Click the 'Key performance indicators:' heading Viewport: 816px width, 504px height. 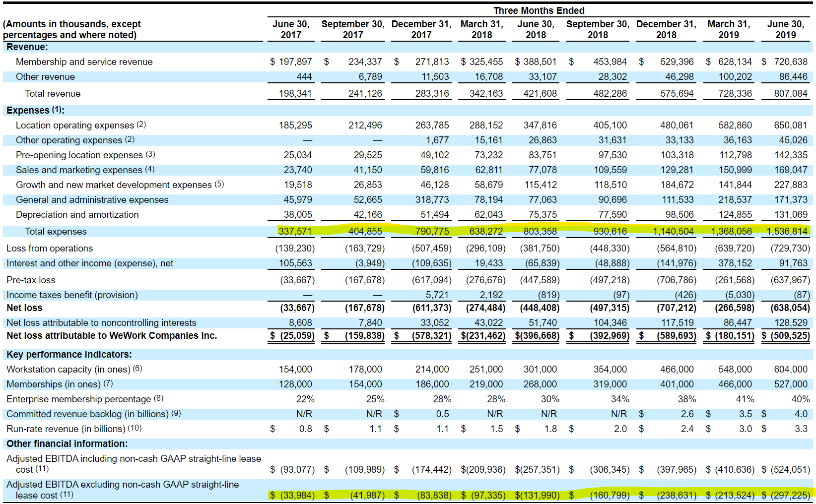69,355
